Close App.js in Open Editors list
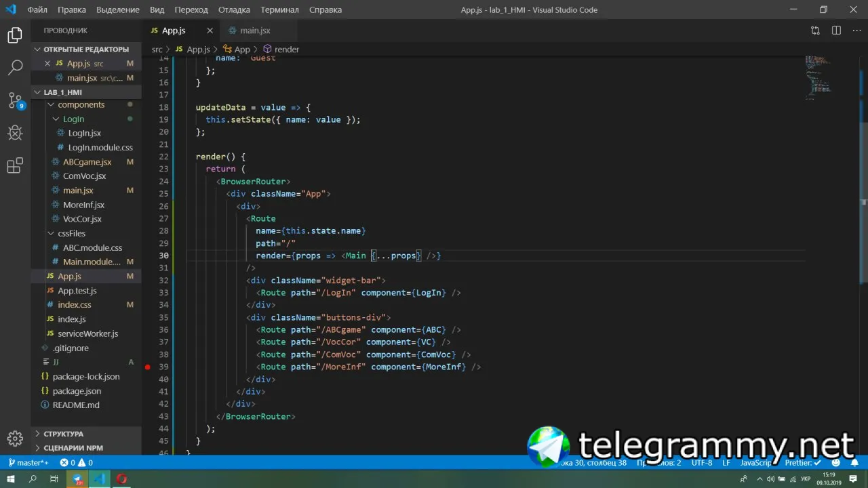The image size is (868, 488). pos(47,64)
